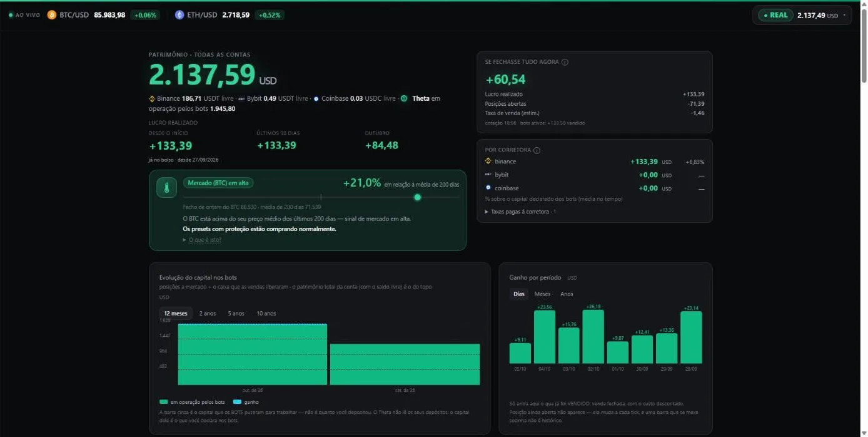Click the 2.718,59 ETH price value
868x437 pixels.
[236, 15]
